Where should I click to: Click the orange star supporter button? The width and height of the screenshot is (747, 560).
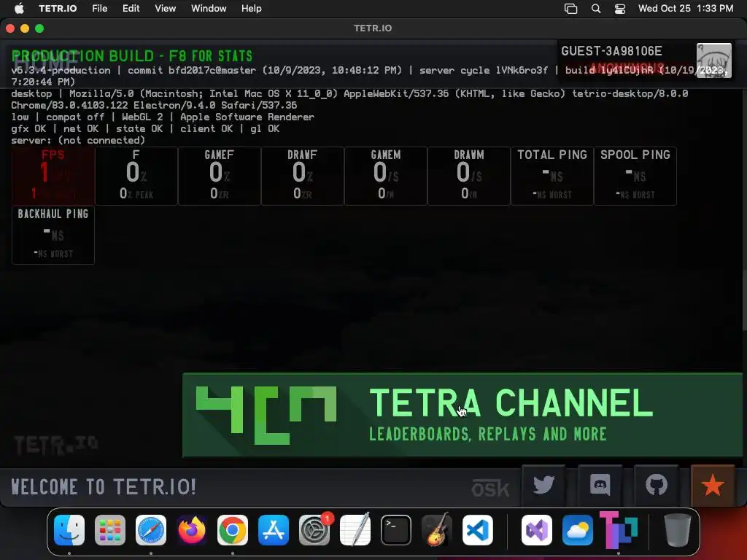(713, 485)
